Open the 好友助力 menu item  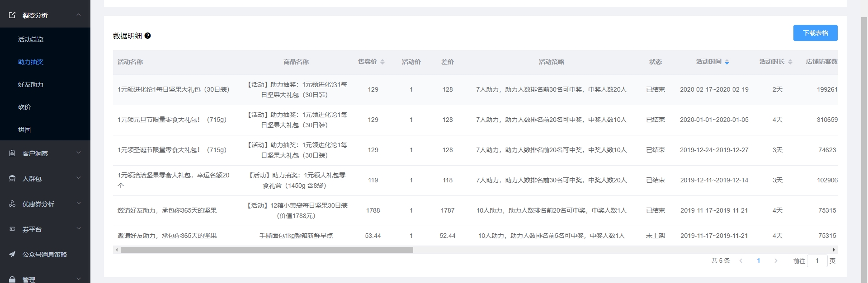coord(31,84)
